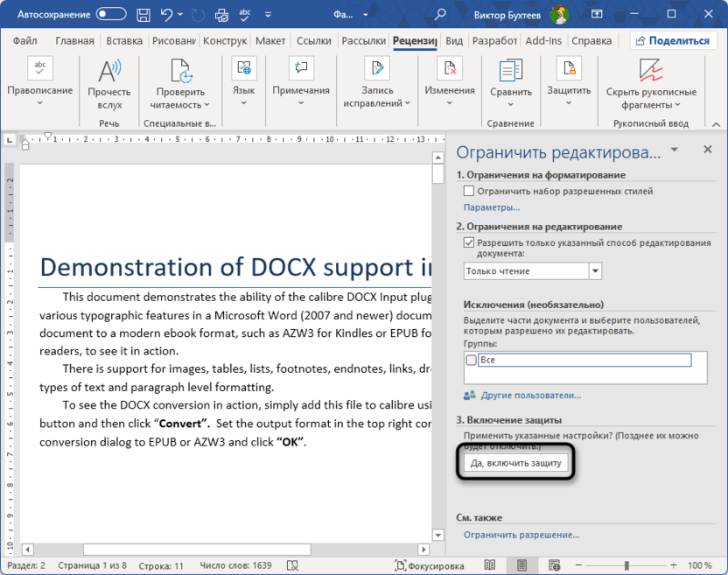The image size is (728, 575).
Task: Open the Только чтение dropdown
Action: (597, 271)
